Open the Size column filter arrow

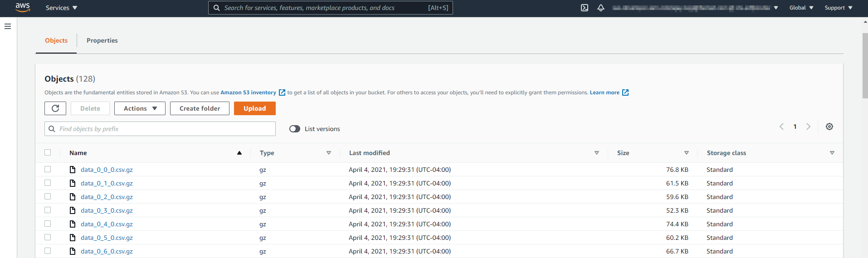[x=687, y=153]
